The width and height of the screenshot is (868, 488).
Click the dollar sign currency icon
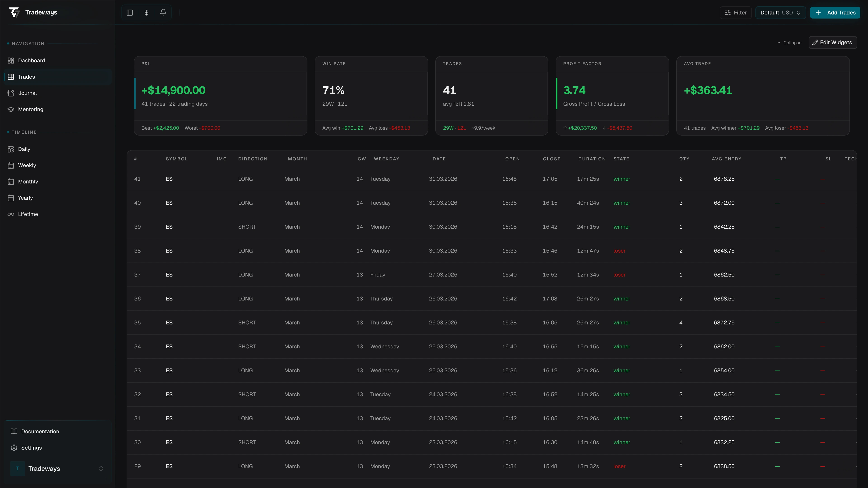click(146, 12)
